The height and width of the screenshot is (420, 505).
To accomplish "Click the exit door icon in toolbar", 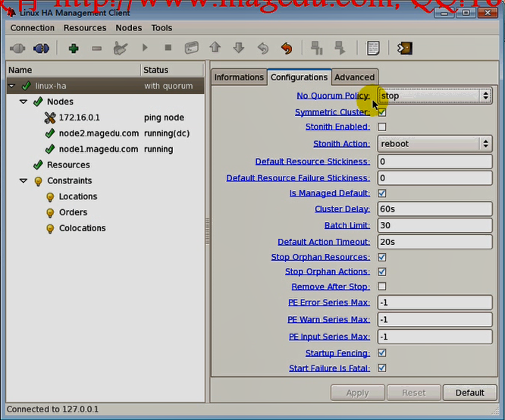I will (405, 49).
